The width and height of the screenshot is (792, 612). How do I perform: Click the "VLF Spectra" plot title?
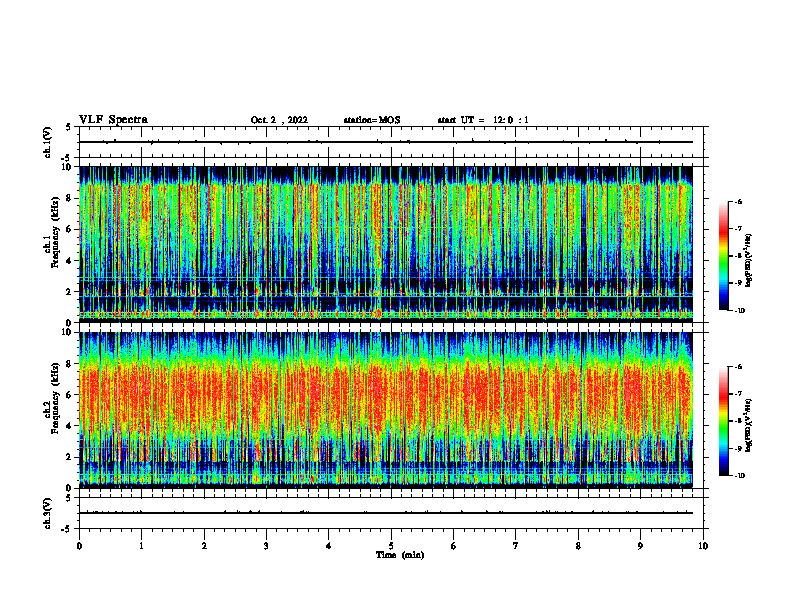pyautogui.click(x=113, y=120)
